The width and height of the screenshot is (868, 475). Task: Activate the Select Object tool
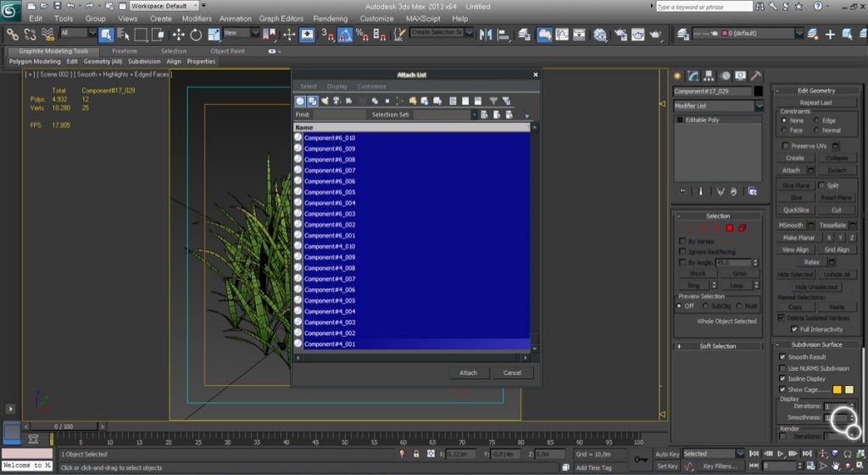(x=106, y=34)
